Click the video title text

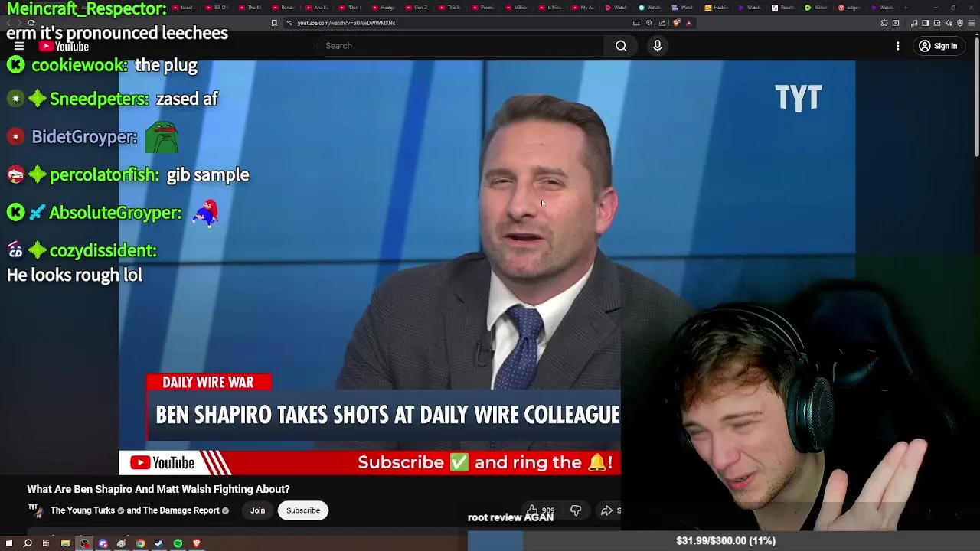(158, 489)
